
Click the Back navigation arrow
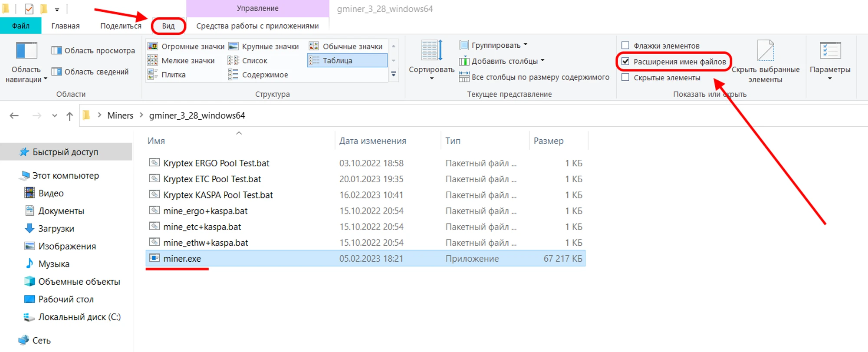coord(14,115)
